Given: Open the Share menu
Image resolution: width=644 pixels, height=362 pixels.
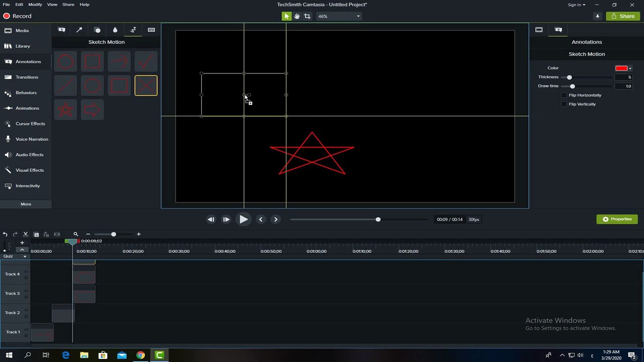Looking at the screenshot, I should 68,5.
